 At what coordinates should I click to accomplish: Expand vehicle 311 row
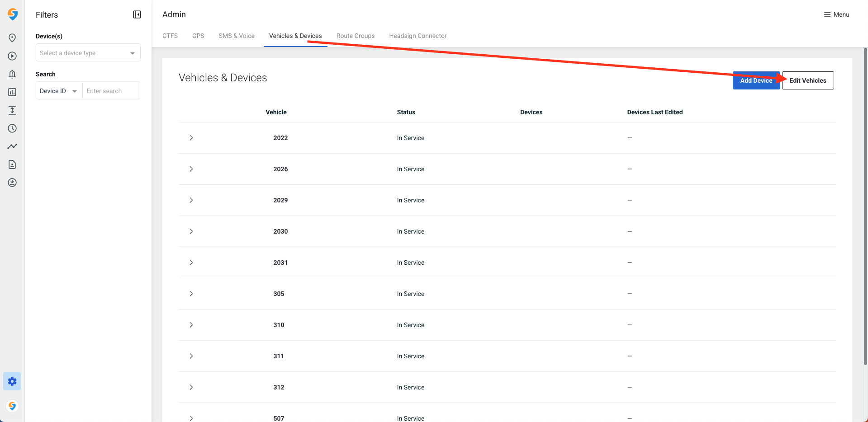tap(191, 356)
